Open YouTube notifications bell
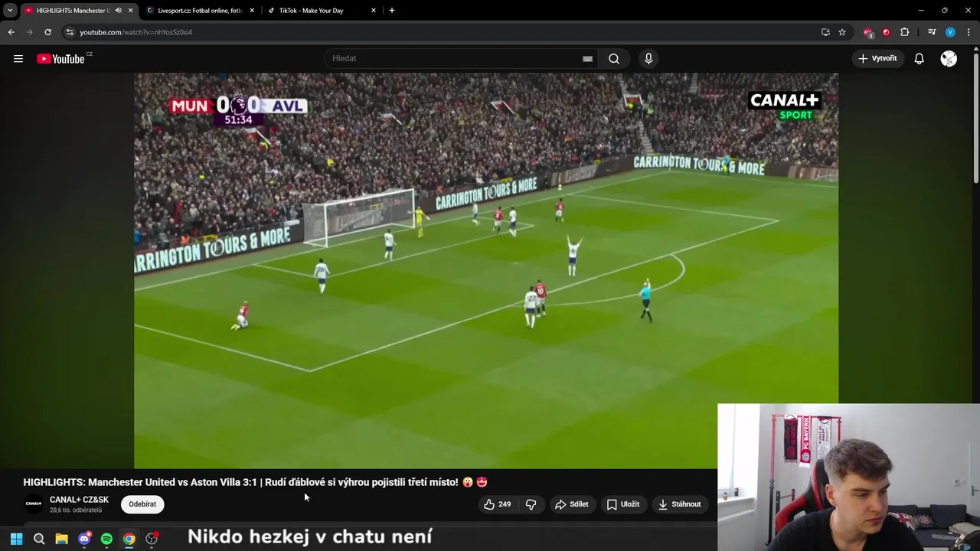Image resolution: width=980 pixels, height=551 pixels. click(920, 58)
